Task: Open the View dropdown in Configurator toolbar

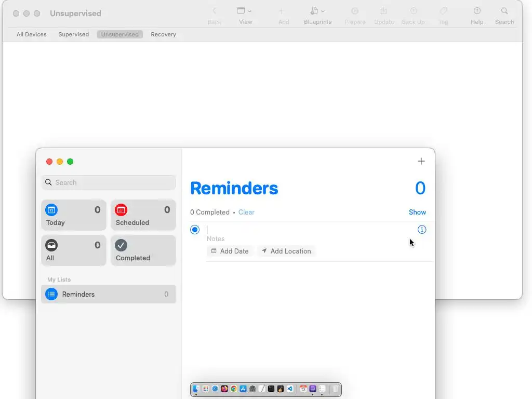Action: click(245, 16)
